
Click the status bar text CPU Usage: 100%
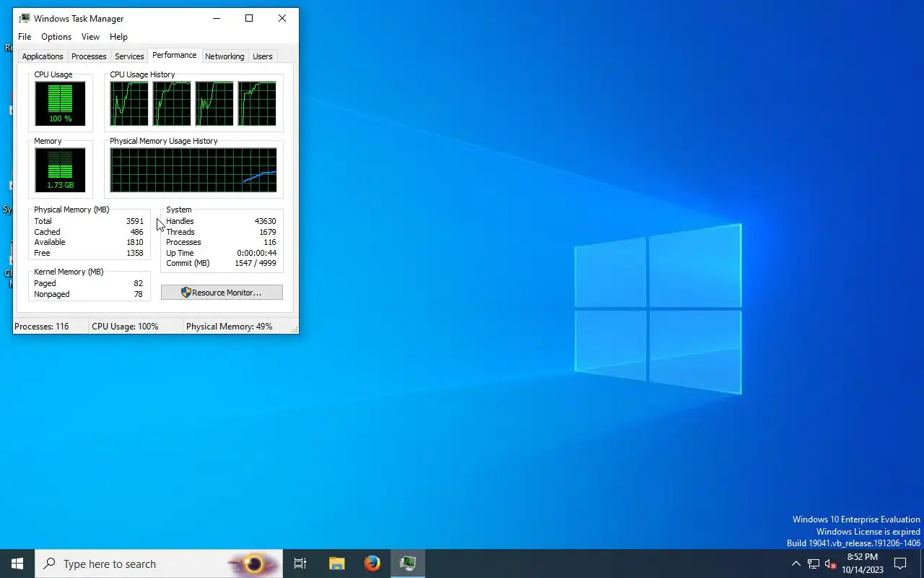pyautogui.click(x=125, y=327)
